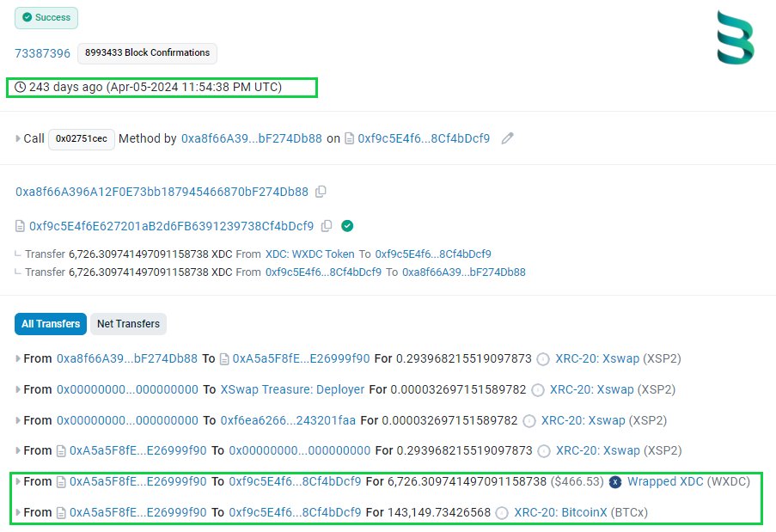Click the Wrapped XDC token logo icon
This screenshot has width=776, height=532.
pos(615,482)
